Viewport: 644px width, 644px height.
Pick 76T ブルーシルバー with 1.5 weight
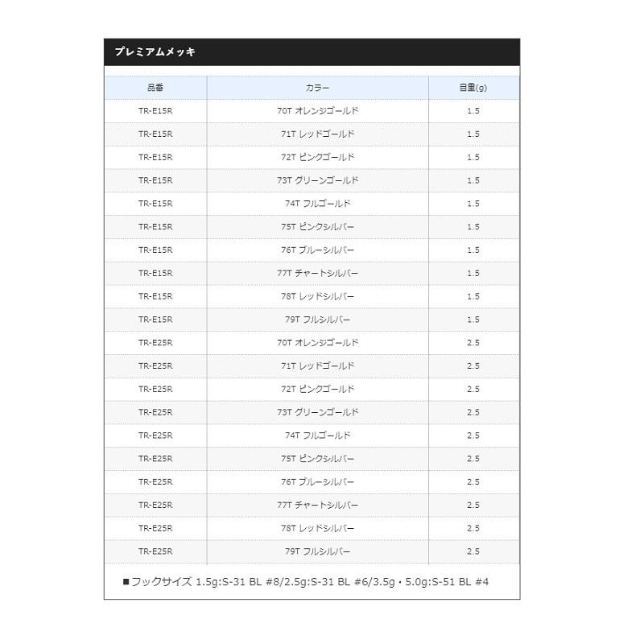point(317,250)
